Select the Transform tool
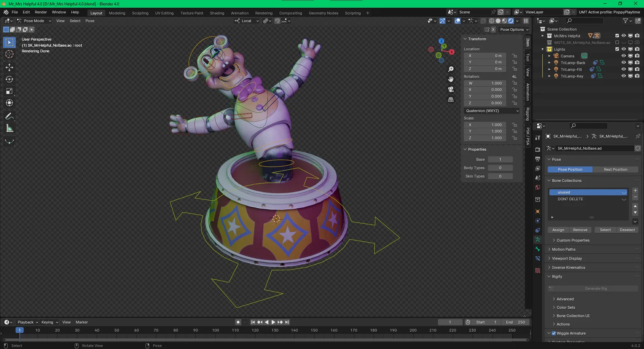644x349 pixels. (9, 103)
